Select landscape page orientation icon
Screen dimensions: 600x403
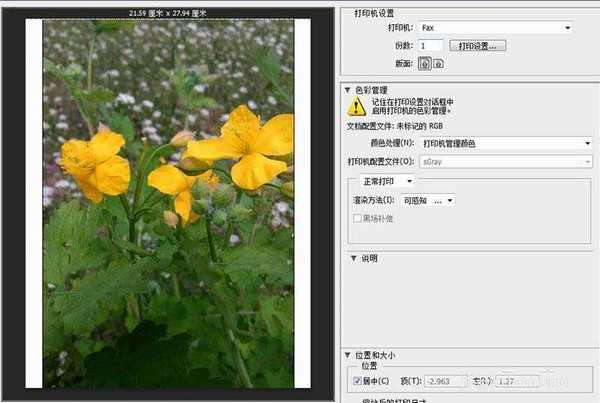point(438,63)
